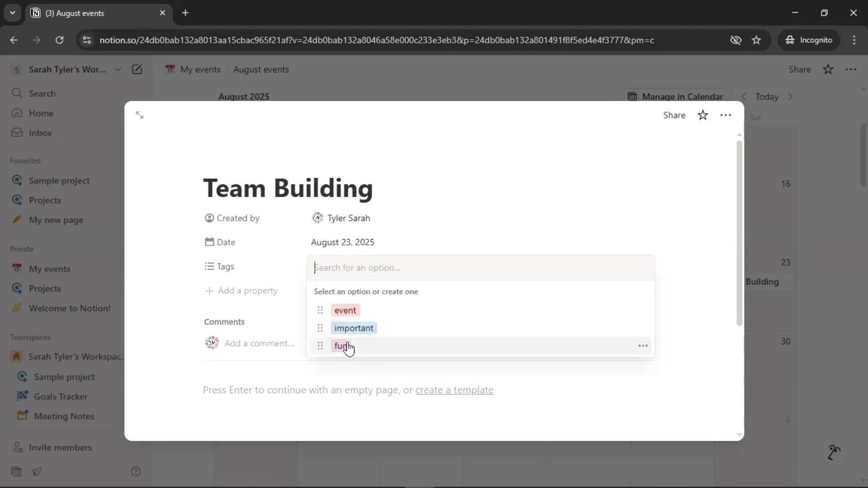The height and width of the screenshot is (488, 868).
Task: Focus the 'Search for an option' field
Action: (x=481, y=267)
